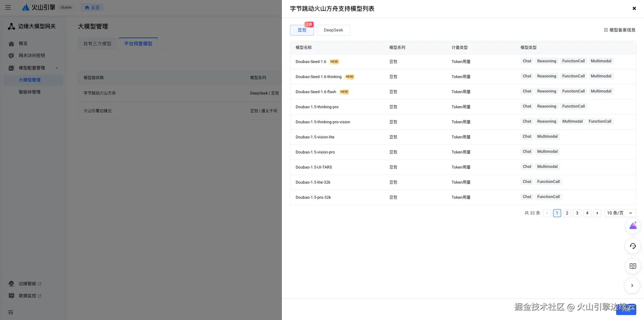
Task: Select 大模型管理 in the sidebar
Action: pos(33,80)
